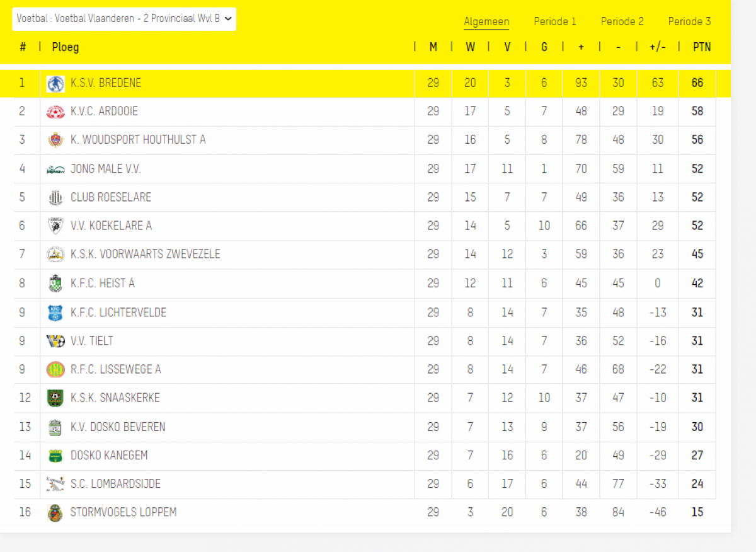Click the Club Roeselare crest icon
This screenshot has width=756, height=552.
tap(55, 197)
